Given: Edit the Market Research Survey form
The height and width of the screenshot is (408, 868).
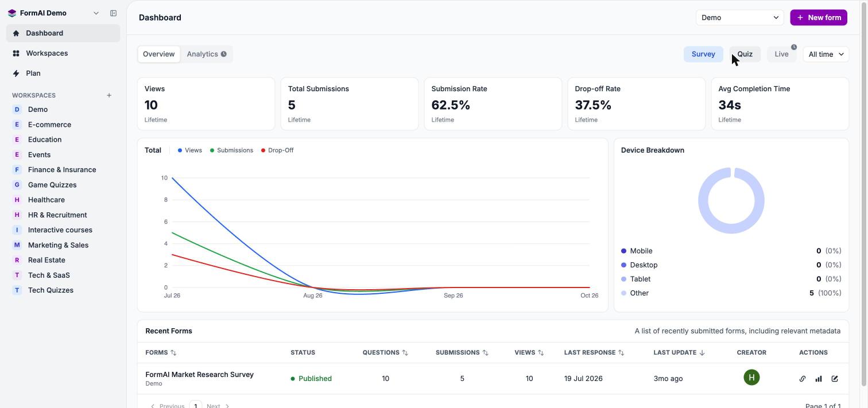Looking at the screenshot, I should pos(835,379).
